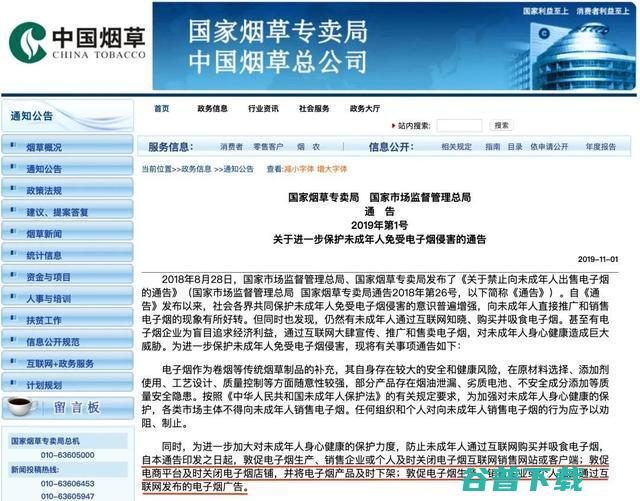Open the 年度报告 link
Viewport: 640px width, 501px height.
click(x=600, y=147)
